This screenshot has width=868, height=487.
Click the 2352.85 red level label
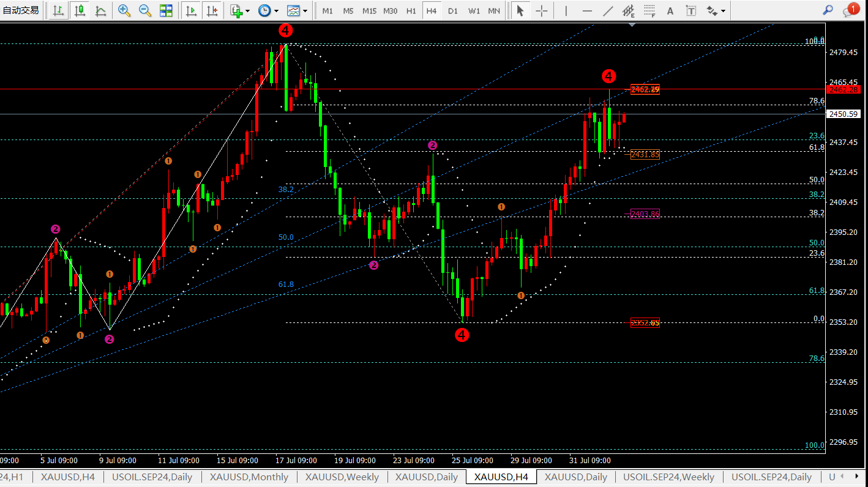coord(645,322)
